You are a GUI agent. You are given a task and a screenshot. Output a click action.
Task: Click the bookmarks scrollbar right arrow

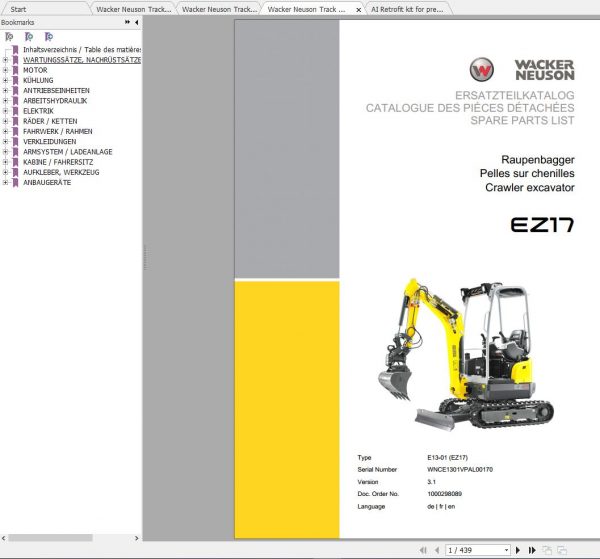137,538
